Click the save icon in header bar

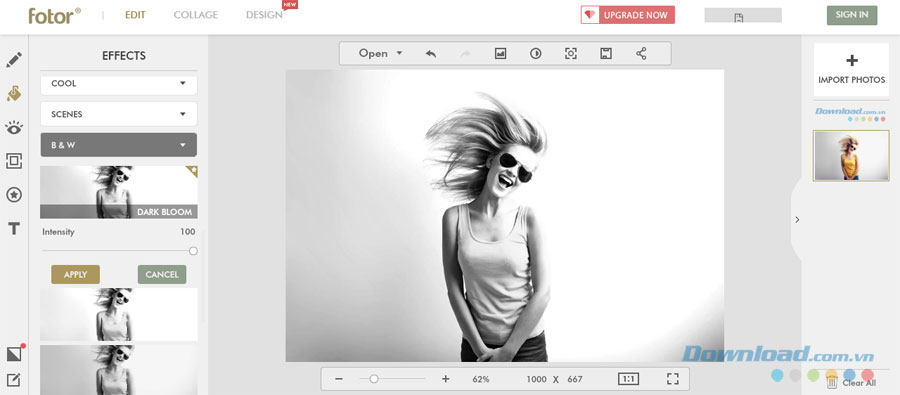739,17
